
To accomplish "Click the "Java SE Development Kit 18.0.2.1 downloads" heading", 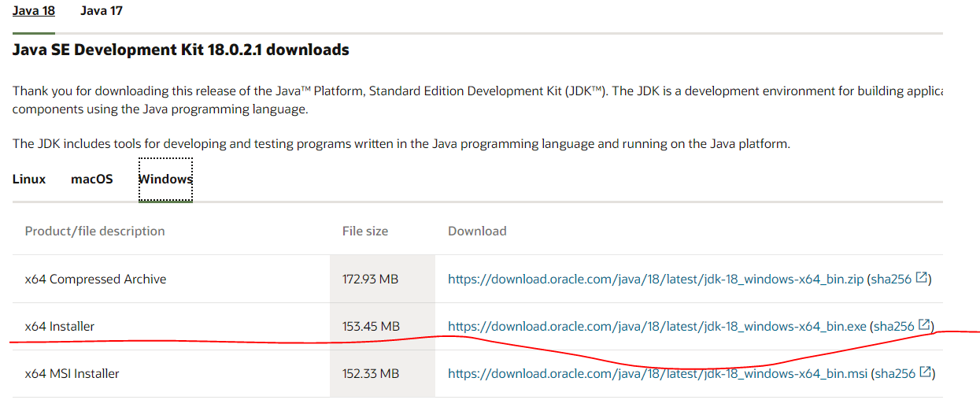I will click(x=181, y=50).
